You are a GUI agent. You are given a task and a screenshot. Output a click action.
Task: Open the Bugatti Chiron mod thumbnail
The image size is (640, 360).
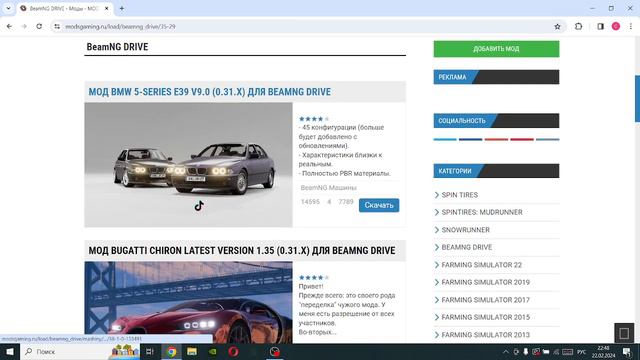click(189, 302)
